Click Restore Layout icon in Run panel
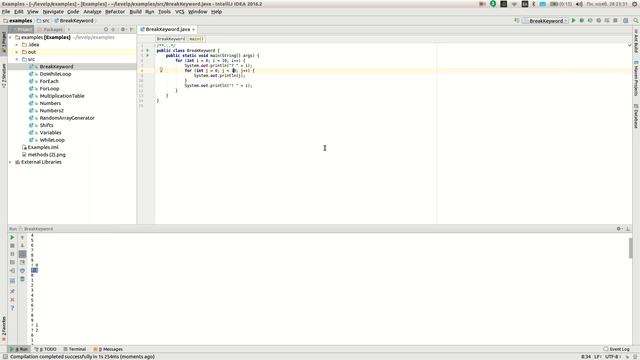Viewport: 640px width, 360px height. pyautogui.click(x=12, y=281)
